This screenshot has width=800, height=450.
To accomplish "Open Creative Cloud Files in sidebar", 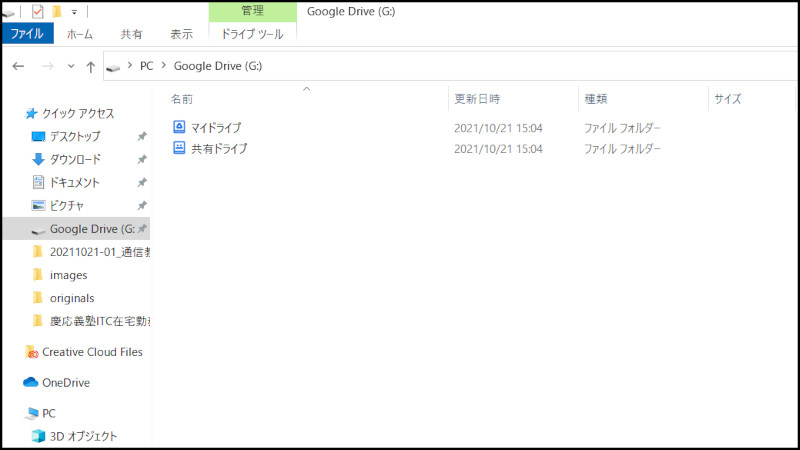I will [x=92, y=352].
